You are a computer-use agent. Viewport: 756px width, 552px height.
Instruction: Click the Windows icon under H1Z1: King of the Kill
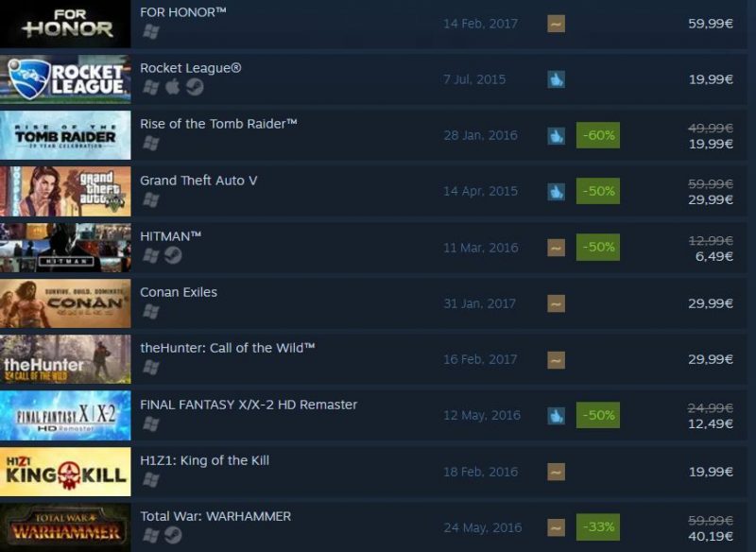tap(151, 479)
